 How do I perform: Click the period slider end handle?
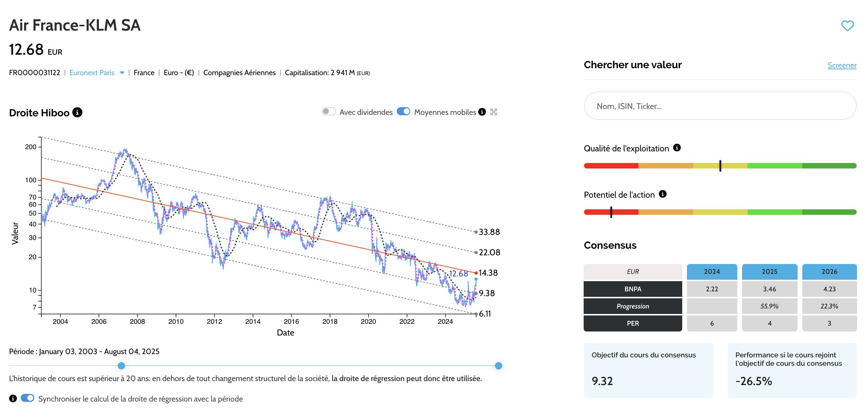498,366
